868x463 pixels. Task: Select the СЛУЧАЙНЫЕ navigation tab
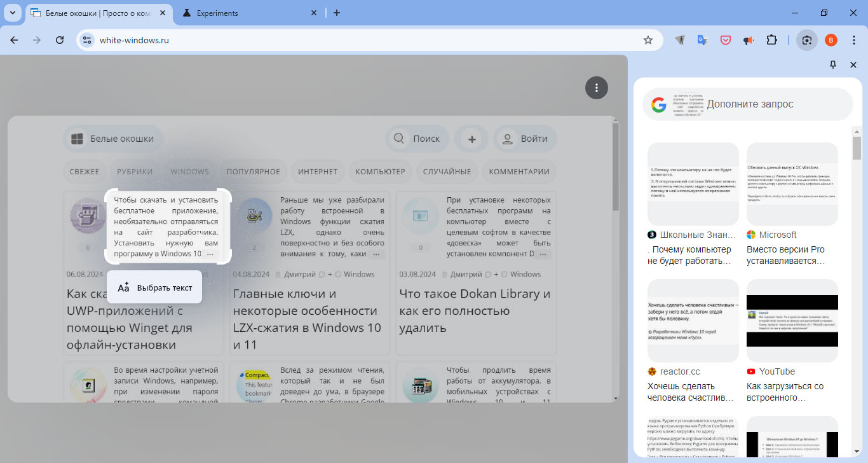coord(446,172)
